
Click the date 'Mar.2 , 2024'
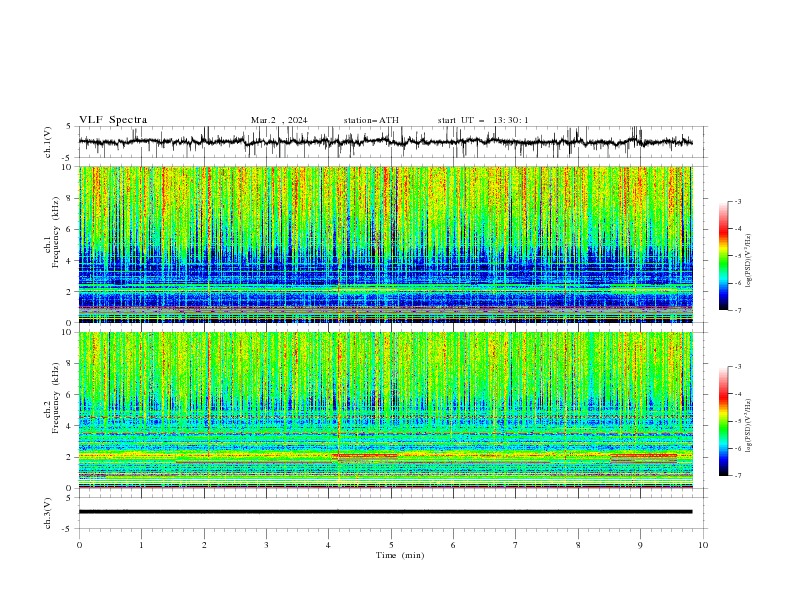pyautogui.click(x=279, y=120)
